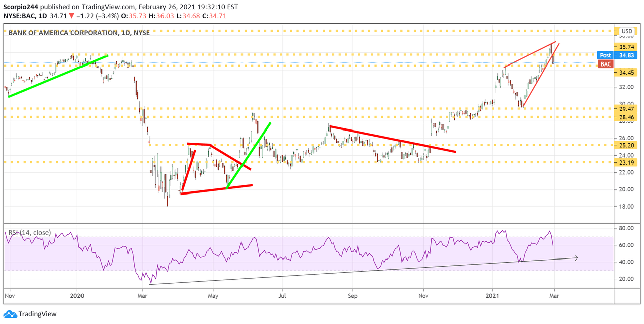Screen dimensions: 644x324
Task: Click the 20.00 value on the RSI axis
Action: pyautogui.click(x=627, y=279)
